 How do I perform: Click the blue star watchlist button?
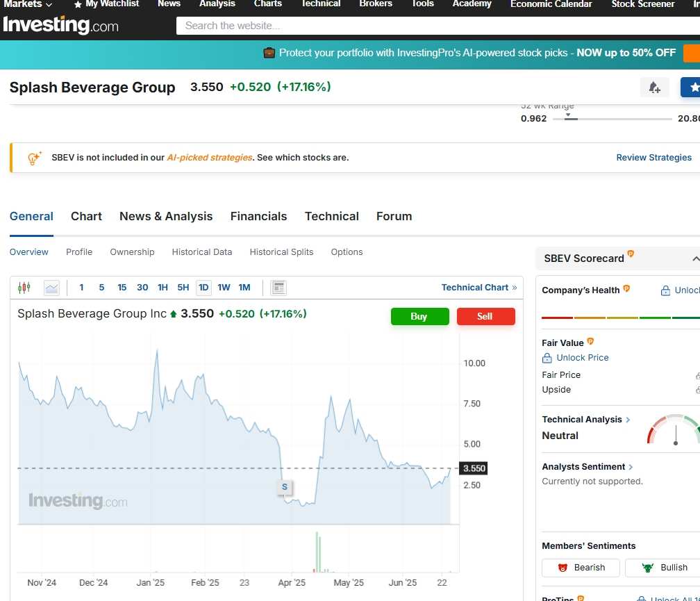point(690,87)
